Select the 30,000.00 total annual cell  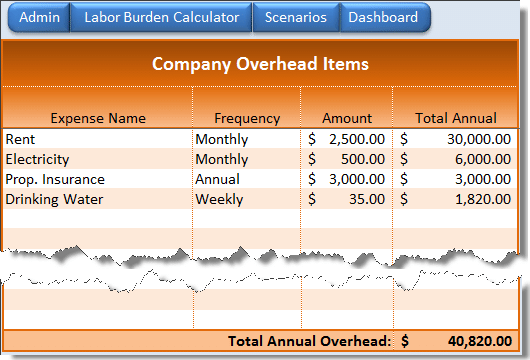pyautogui.click(x=455, y=139)
